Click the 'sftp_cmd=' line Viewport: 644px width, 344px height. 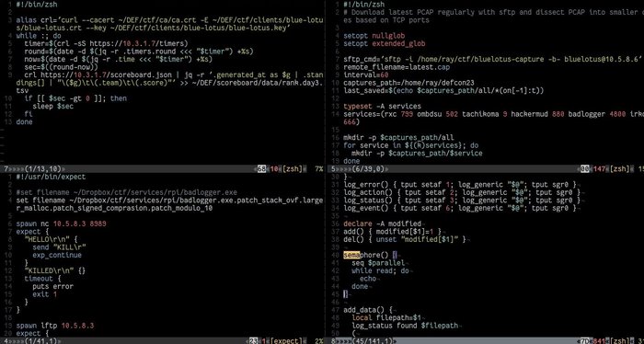[x=492, y=59]
